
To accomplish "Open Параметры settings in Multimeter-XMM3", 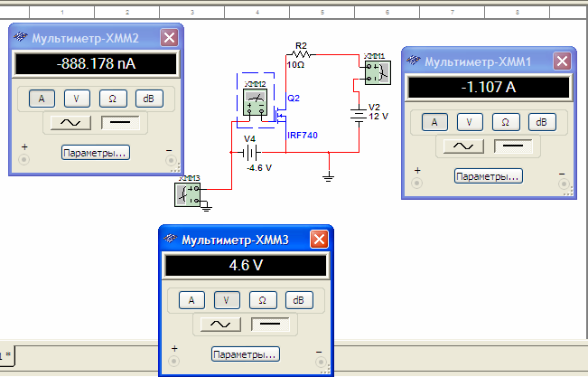I will pyautogui.click(x=246, y=354).
